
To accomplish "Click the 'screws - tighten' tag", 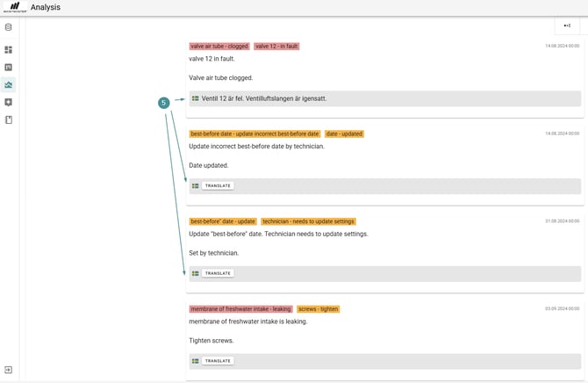I will (x=318, y=309).
